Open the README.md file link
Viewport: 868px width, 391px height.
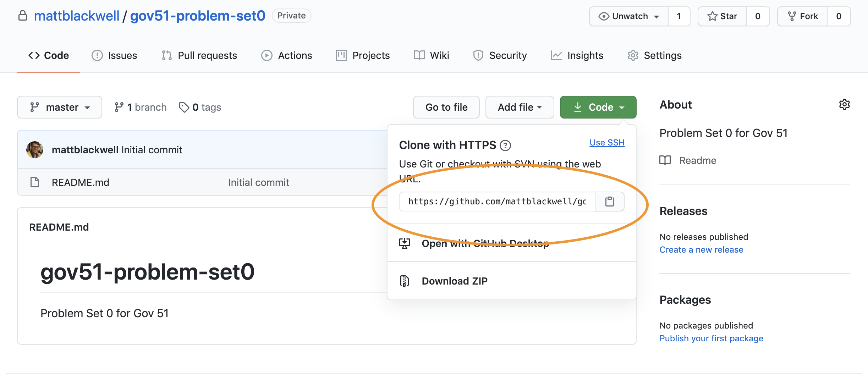(x=81, y=182)
